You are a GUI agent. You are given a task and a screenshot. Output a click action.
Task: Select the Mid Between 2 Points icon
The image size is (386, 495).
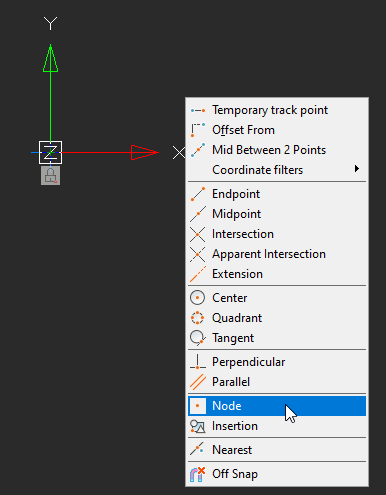pos(198,150)
